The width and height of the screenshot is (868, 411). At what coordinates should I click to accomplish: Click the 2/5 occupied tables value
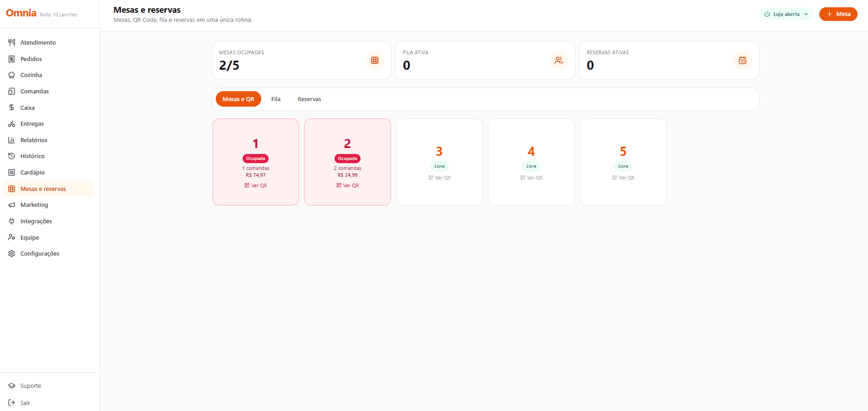click(229, 66)
